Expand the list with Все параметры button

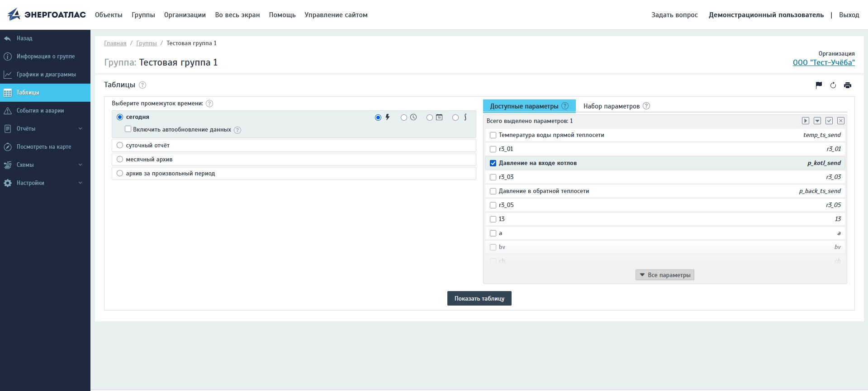coord(665,275)
